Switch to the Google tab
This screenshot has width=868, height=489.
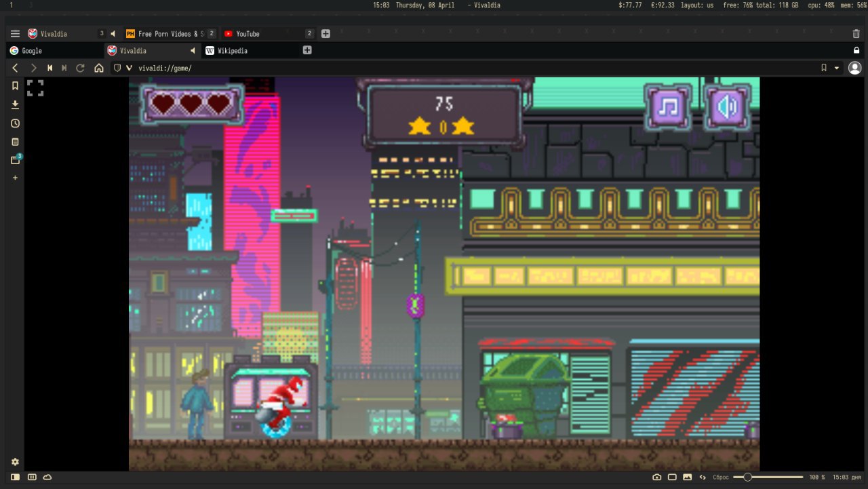click(54, 51)
